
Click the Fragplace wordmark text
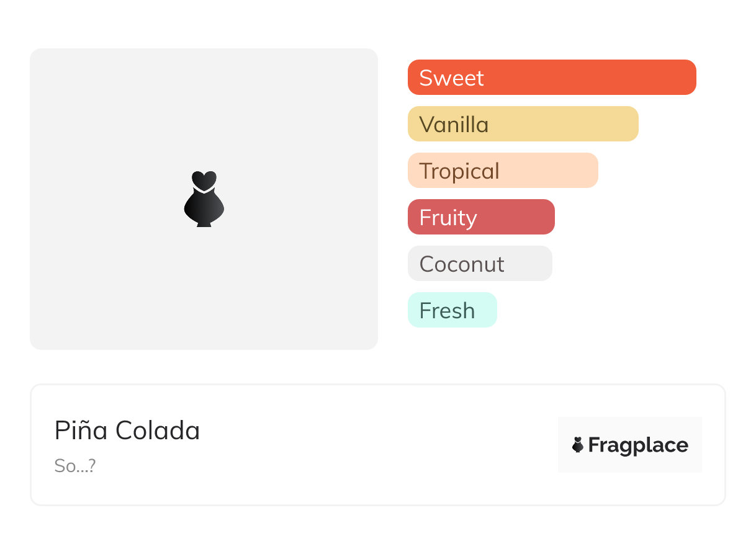tap(637, 445)
